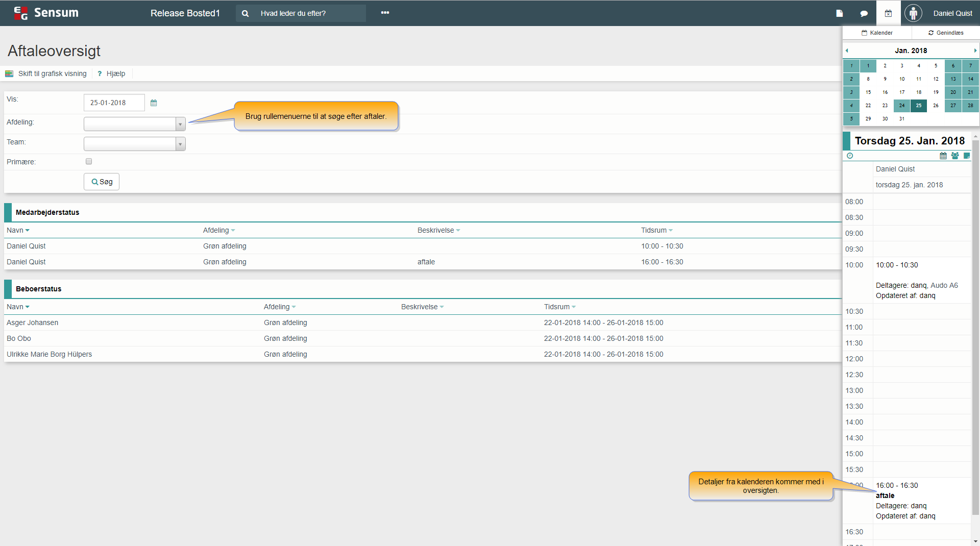Switch to the Kalender tab
The width and height of the screenshot is (980, 546).
tap(877, 33)
